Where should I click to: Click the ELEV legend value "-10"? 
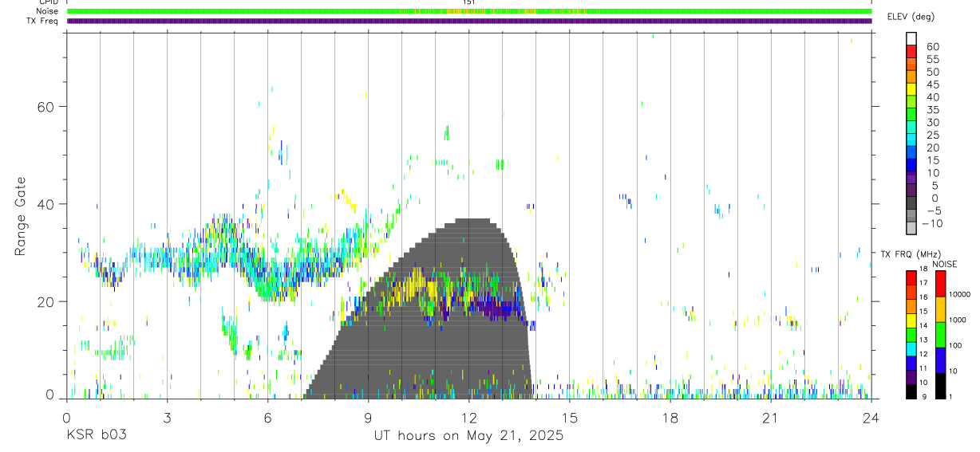coord(931,224)
